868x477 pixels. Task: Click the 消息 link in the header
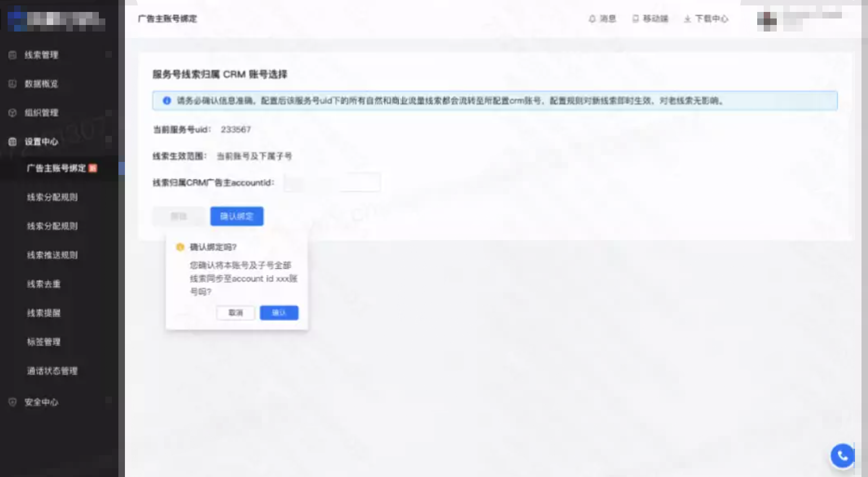608,18
